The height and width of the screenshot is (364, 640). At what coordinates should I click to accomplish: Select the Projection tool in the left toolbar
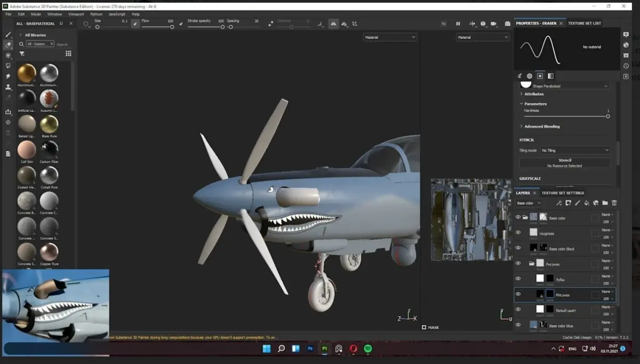point(8,55)
